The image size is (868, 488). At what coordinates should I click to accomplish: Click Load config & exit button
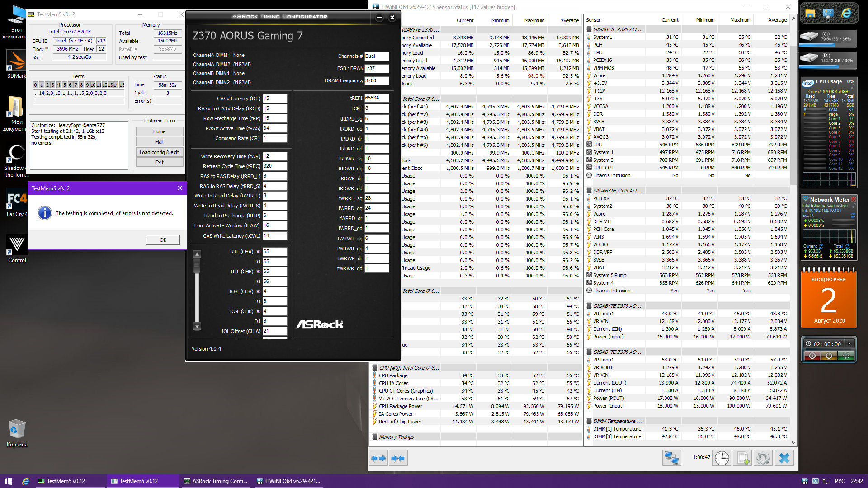click(159, 152)
